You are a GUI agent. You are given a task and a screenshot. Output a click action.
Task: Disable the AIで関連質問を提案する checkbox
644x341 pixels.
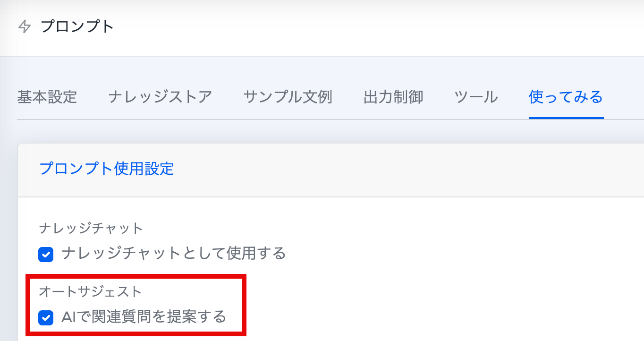(x=46, y=317)
